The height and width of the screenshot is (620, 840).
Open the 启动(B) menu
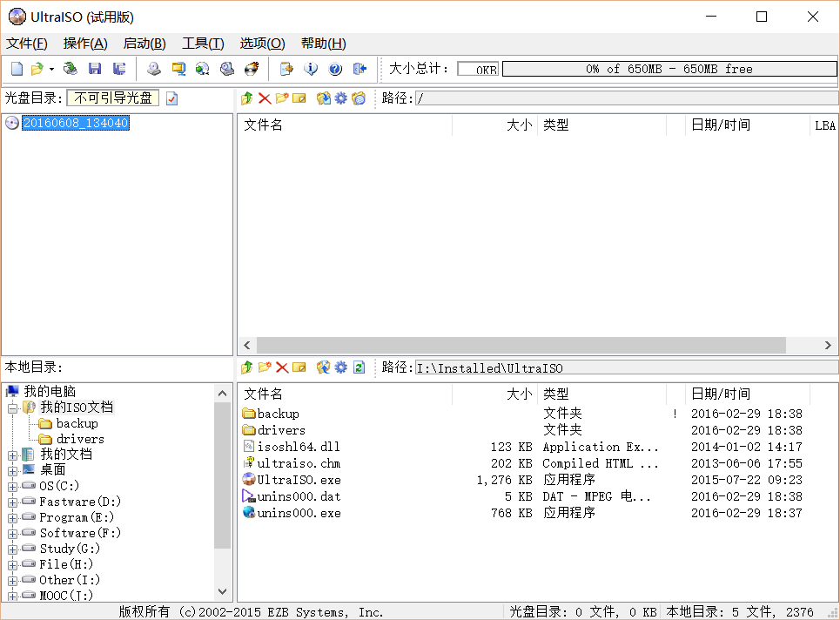144,44
